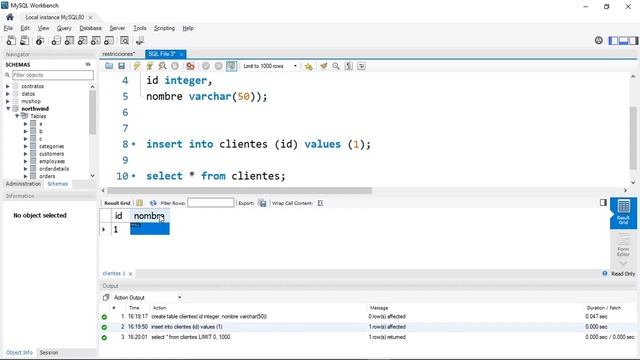Expand the myshop schema
The image size is (640, 360).
[x=8, y=101]
